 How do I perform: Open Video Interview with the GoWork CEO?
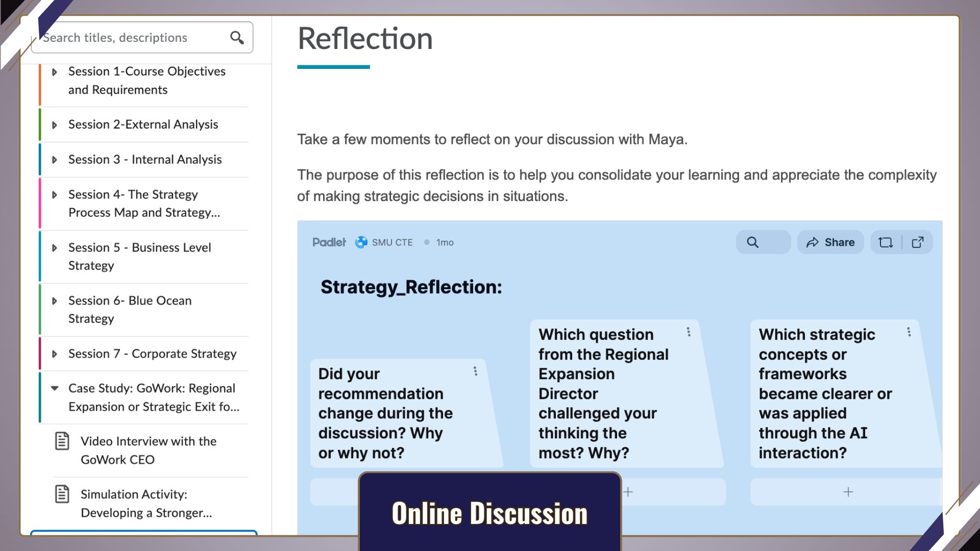pyautogui.click(x=149, y=450)
